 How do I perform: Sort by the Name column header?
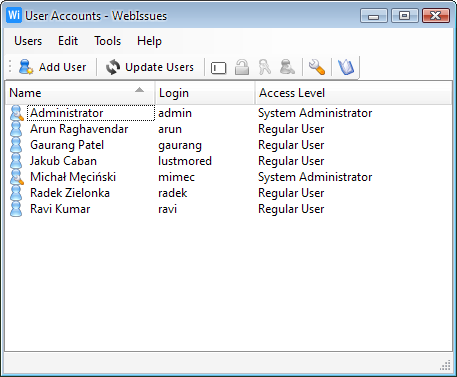pyautogui.click(x=80, y=93)
